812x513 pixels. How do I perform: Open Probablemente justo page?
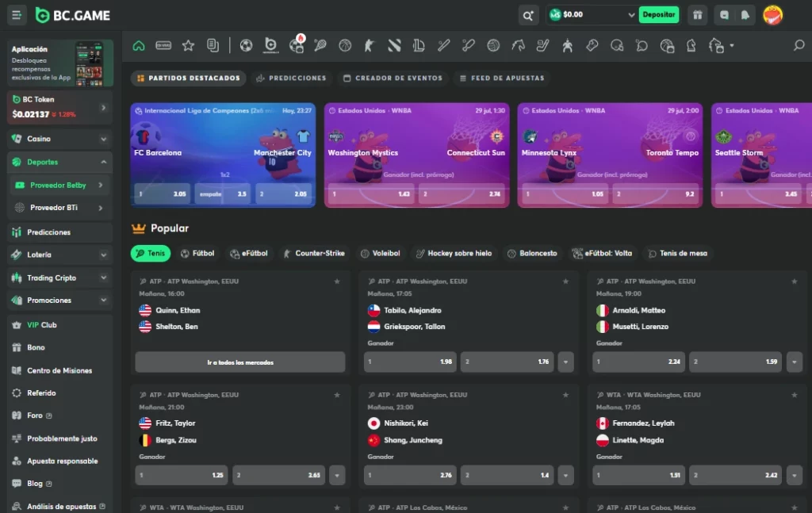pyautogui.click(x=60, y=438)
